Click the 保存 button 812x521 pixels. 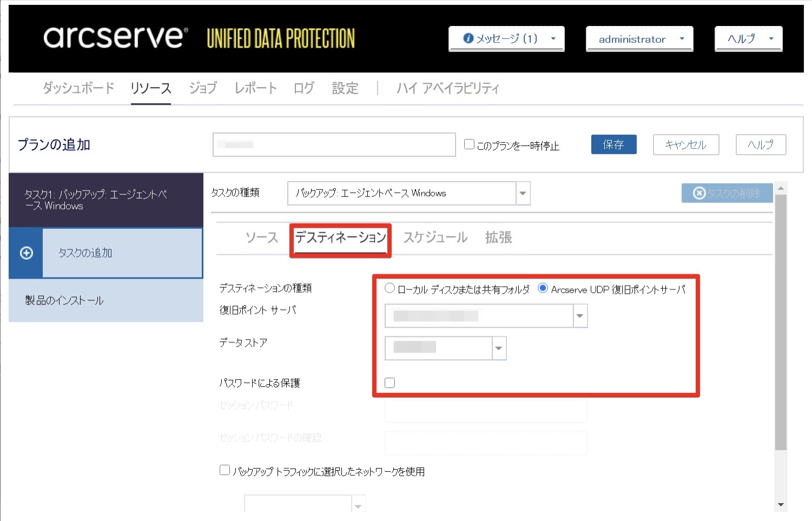(x=613, y=144)
